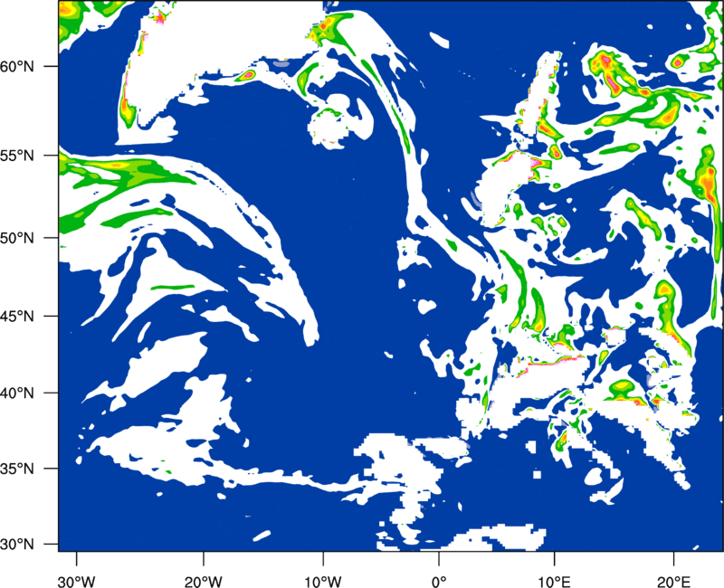The width and height of the screenshot is (724, 588).
Task: Click the 20°W longitude label
Action: tap(204, 582)
